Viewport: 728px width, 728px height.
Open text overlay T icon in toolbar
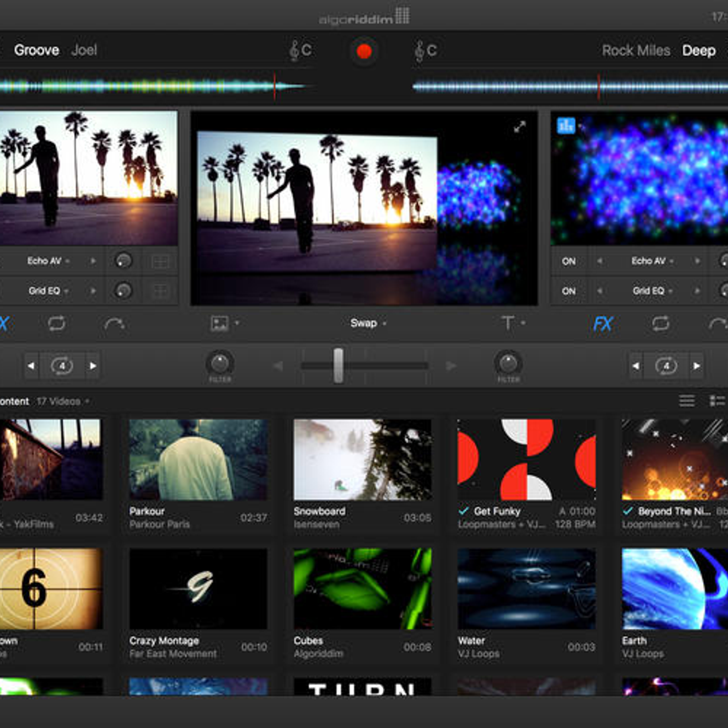pyautogui.click(x=508, y=323)
